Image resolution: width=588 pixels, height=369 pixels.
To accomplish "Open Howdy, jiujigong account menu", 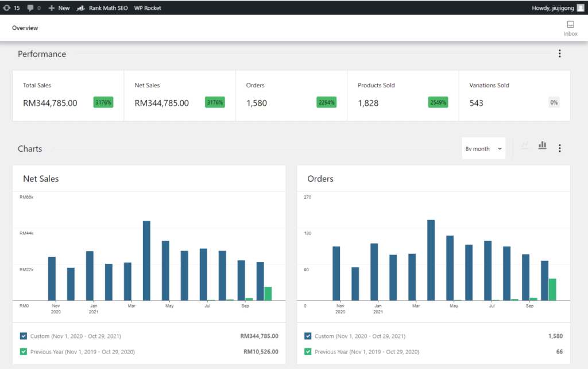I will click(554, 8).
